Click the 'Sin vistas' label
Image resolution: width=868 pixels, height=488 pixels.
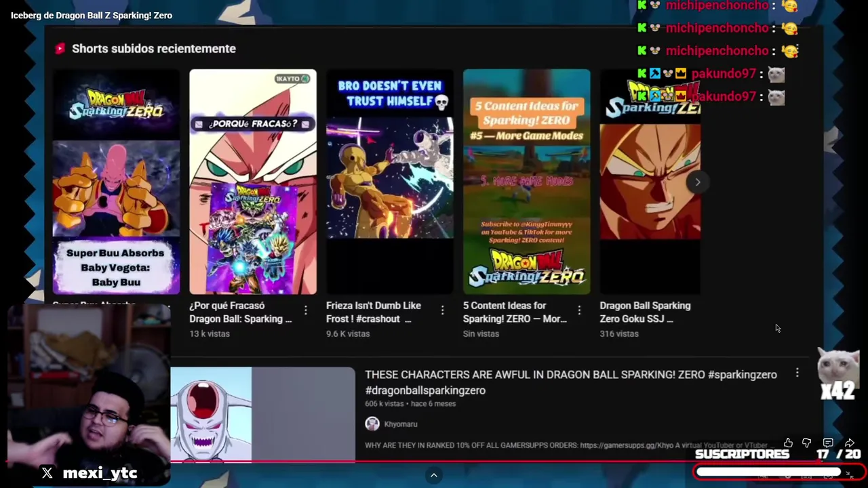(481, 333)
